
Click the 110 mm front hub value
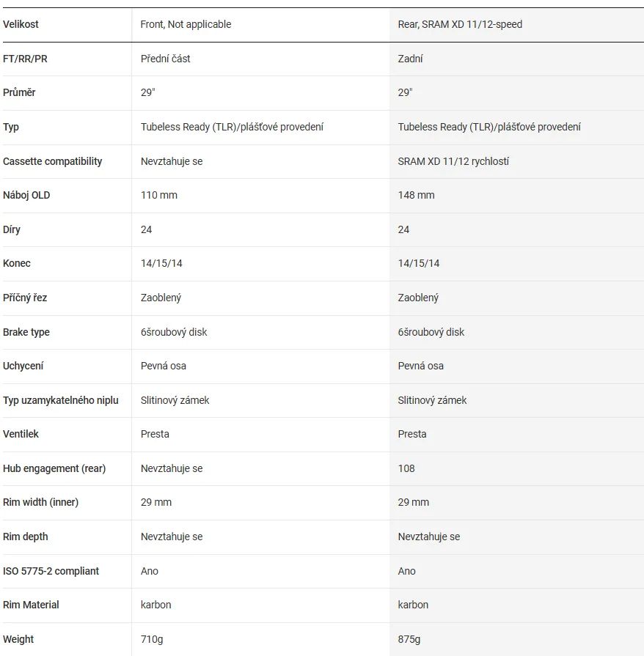click(x=158, y=196)
